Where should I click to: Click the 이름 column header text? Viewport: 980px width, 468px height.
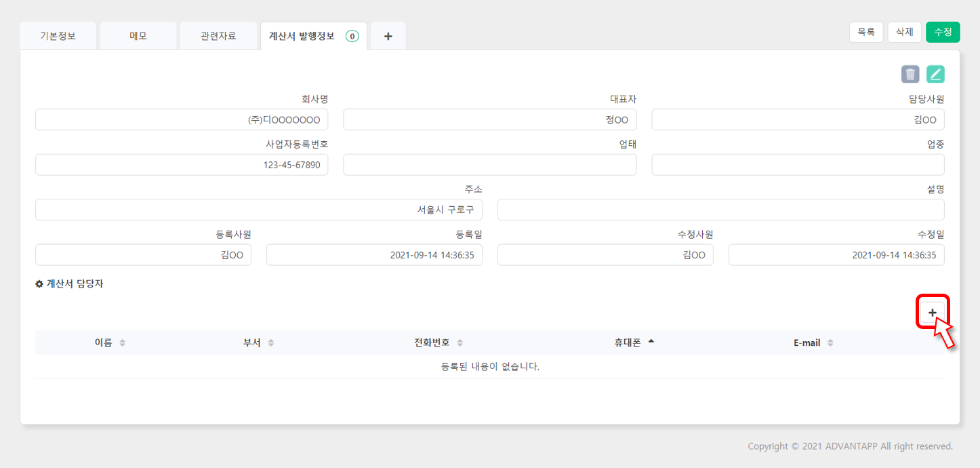(x=104, y=343)
